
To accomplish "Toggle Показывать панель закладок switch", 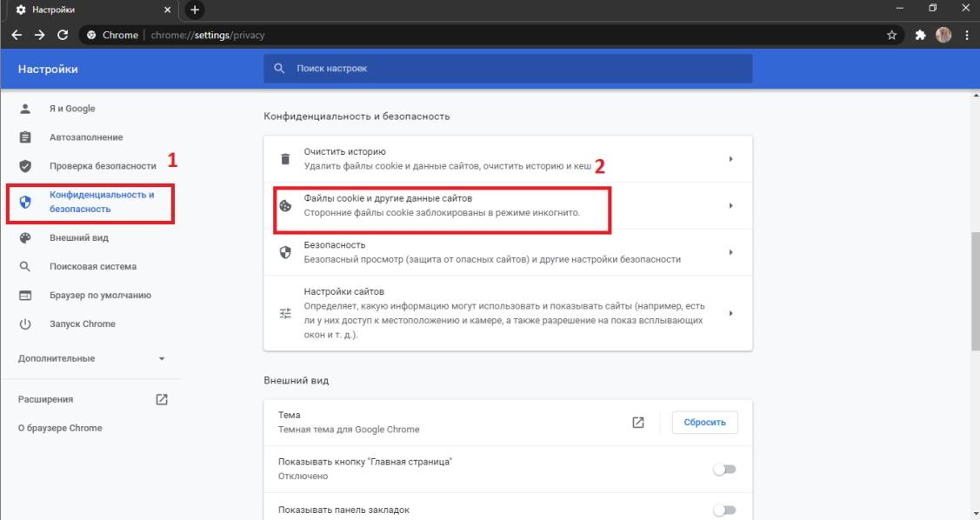I will click(725, 510).
